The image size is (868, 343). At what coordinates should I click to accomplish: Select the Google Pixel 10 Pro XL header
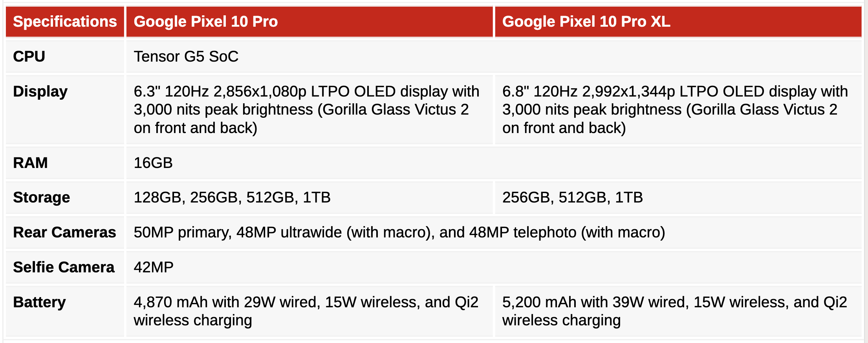point(678,22)
